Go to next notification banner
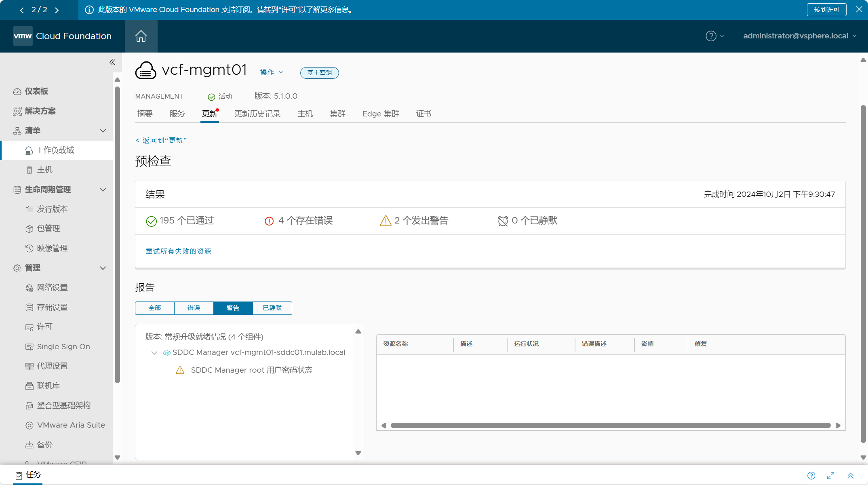Viewport: 868px width, 485px height. [x=57, y=10]
